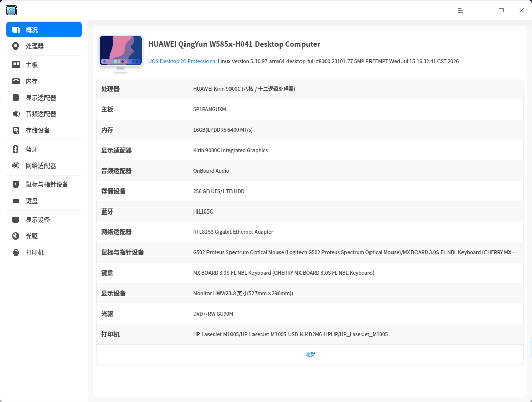Click Kirin 9000C Integrated Graphics value
The height and width of the screenshot is (402, 532).
[x=230, y=150]
